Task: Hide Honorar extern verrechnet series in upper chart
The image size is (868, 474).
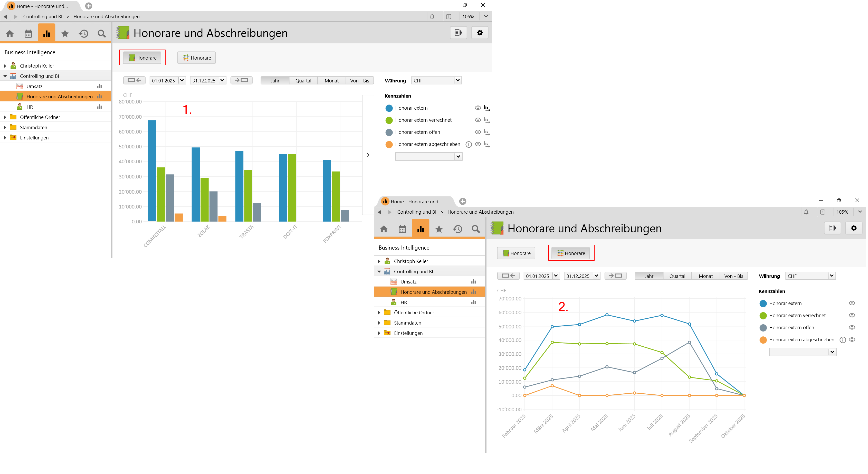Action: (478, 120)
